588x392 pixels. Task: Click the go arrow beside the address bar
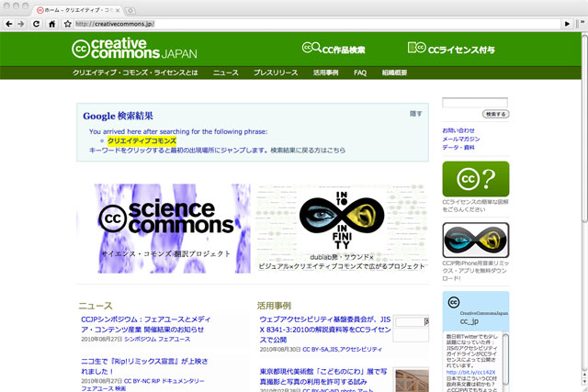[567, 24]
